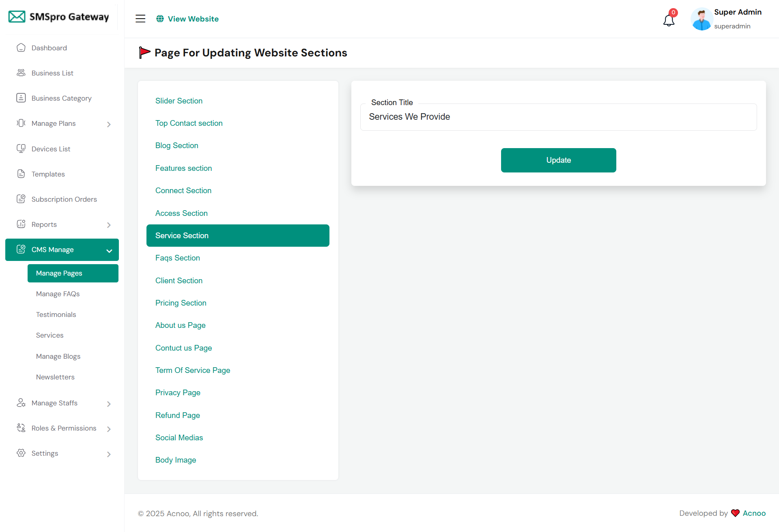779x532 pixels.
Task: Open the Faqs Section tab
Action: (x=178, y=258)
